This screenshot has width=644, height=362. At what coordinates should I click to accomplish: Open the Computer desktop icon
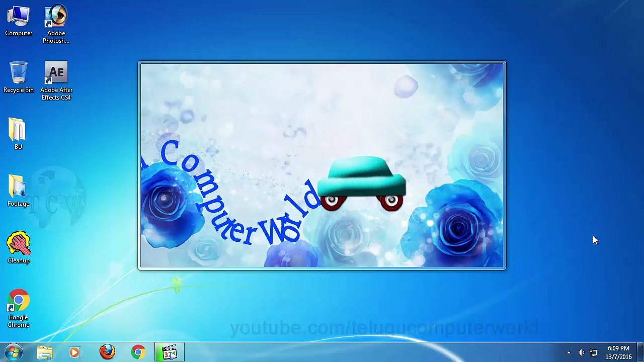pos(19,21)
